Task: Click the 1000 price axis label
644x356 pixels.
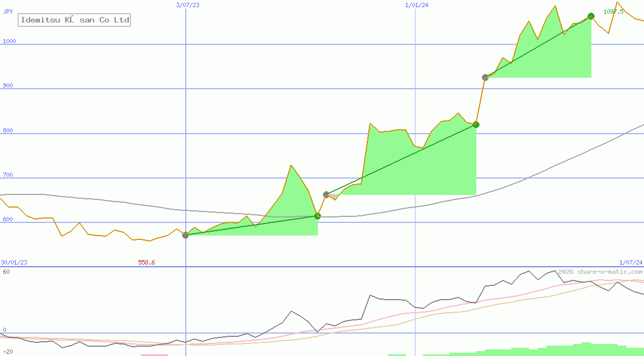Action: (x=10, y=41)
